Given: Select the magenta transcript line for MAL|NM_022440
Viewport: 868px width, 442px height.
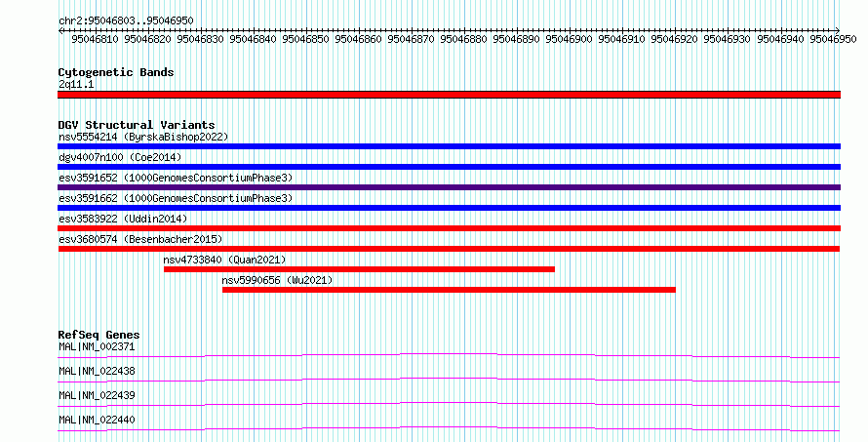Looking at the screenshot, I should tap(449, 428).
